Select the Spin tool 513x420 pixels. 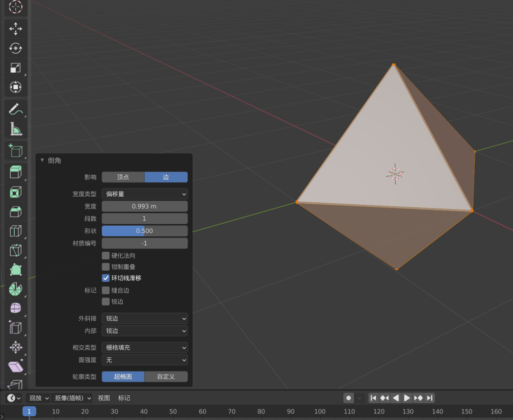pyautogui.click(x=15, y=289)
